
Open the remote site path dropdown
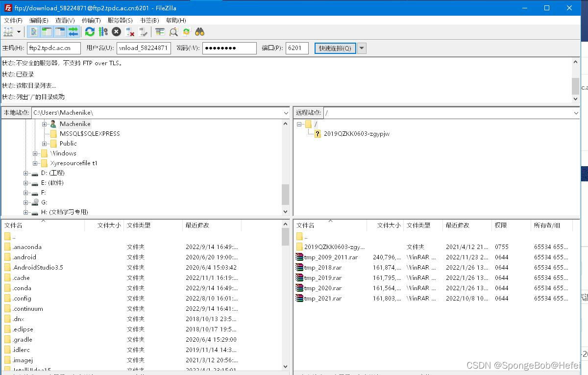click(576, 113)
